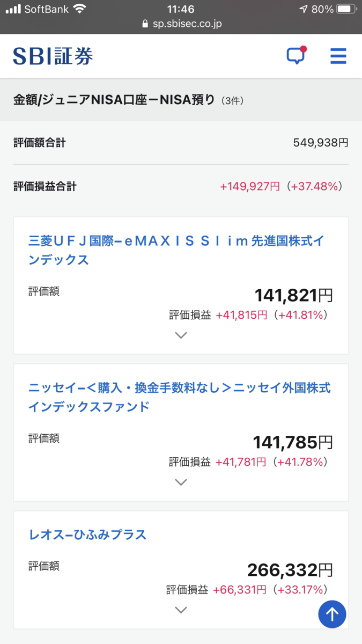Viewport: 362px width, 644px height.
Task: Tap the notification dot on the chat icon
Action: pyautogui.click(x=304, y=49)
